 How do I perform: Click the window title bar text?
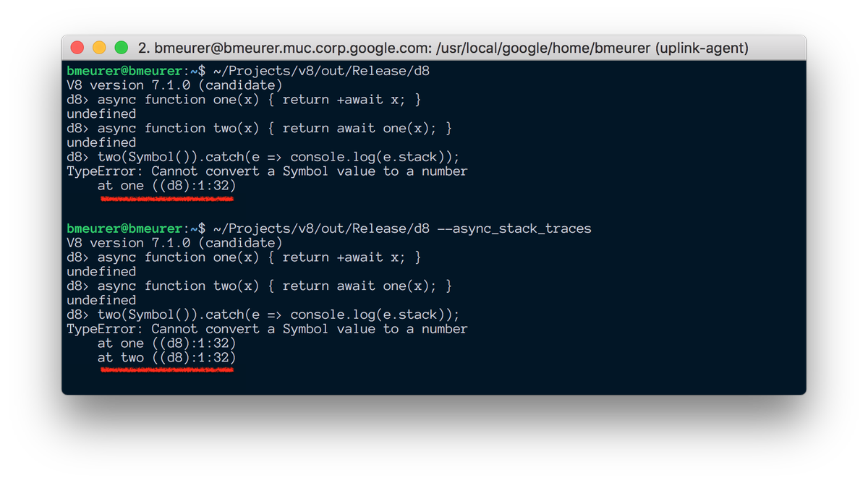click(x=443, y=48)
